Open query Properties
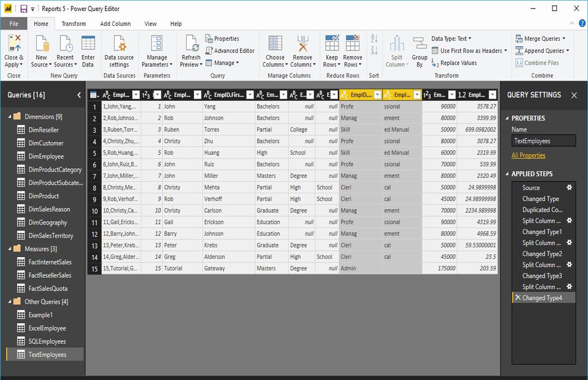Viewport: 588px width, 380px height. coord(222,38)
